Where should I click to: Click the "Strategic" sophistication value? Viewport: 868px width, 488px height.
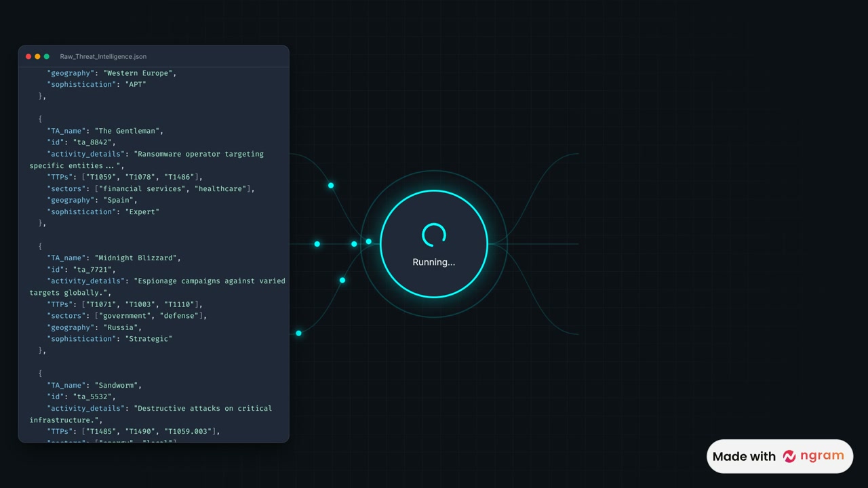tap(149, 339)
